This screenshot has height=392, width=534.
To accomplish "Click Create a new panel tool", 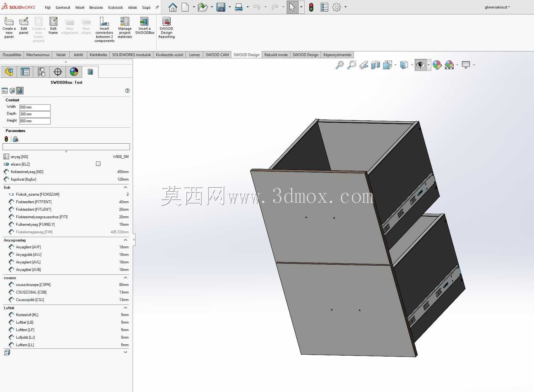I will (x=9, y=28).
